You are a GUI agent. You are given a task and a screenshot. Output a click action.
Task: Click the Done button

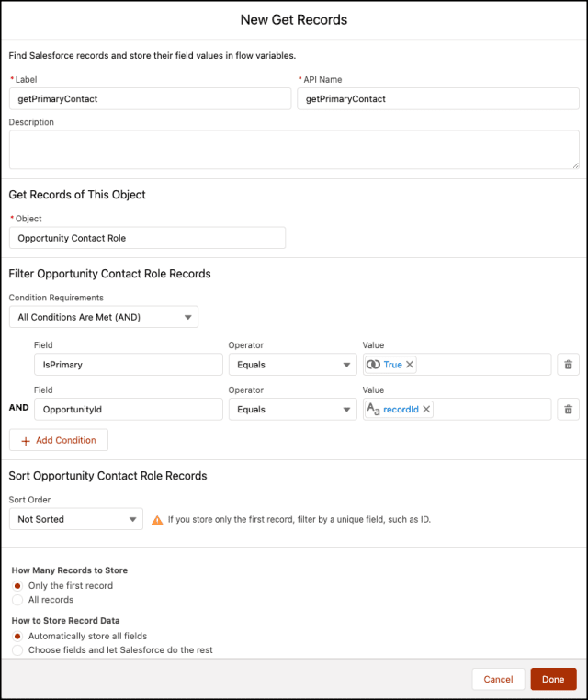(553, 679)
